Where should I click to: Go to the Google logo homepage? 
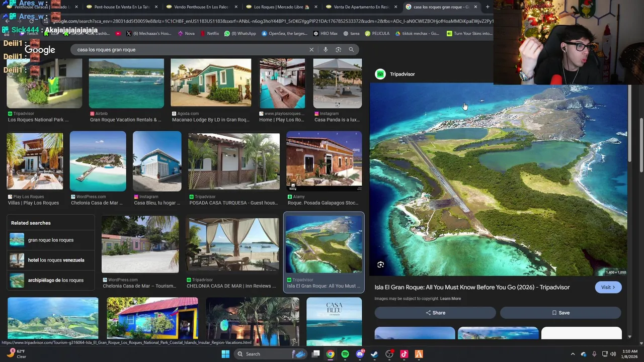40,50
